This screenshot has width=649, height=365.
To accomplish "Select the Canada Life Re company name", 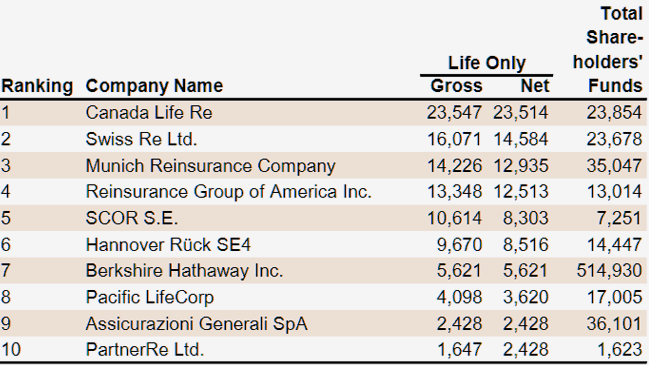I will 149,113.
